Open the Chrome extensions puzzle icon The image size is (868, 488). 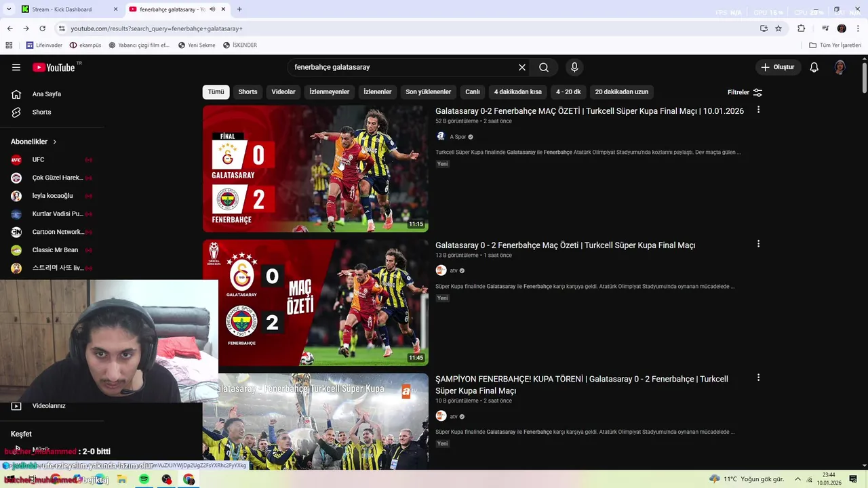pos(802,28)
